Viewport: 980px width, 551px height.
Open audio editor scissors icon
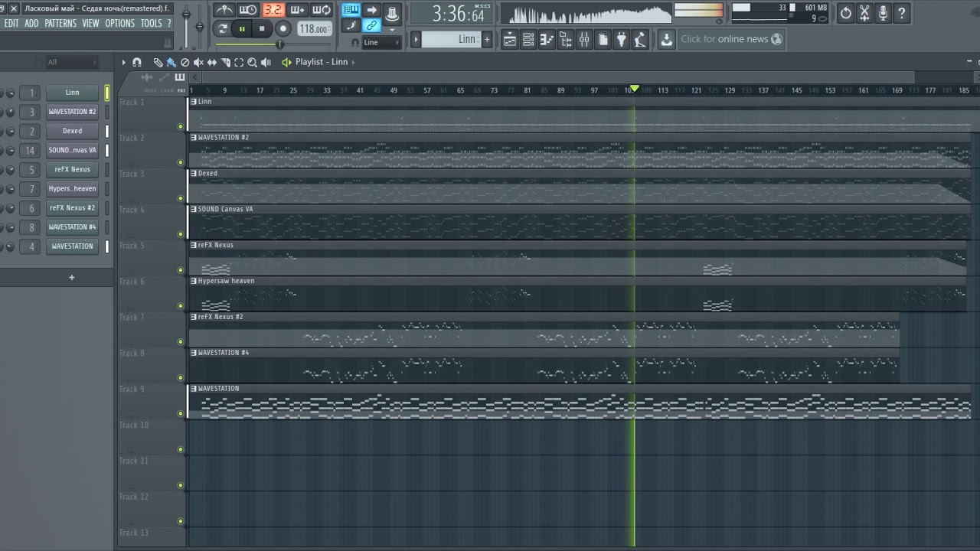pyautogui.click(x=864, y=12)
